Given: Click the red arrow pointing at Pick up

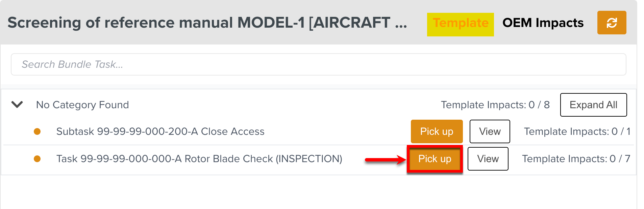Looking at the screenshot, I should 385,159.
